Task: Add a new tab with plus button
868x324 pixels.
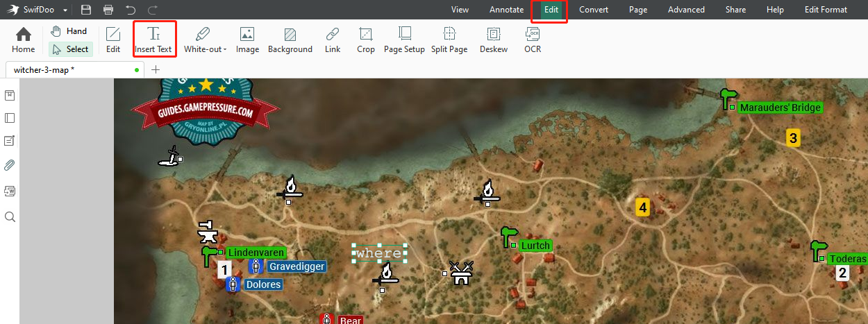Action: point(156,69)
